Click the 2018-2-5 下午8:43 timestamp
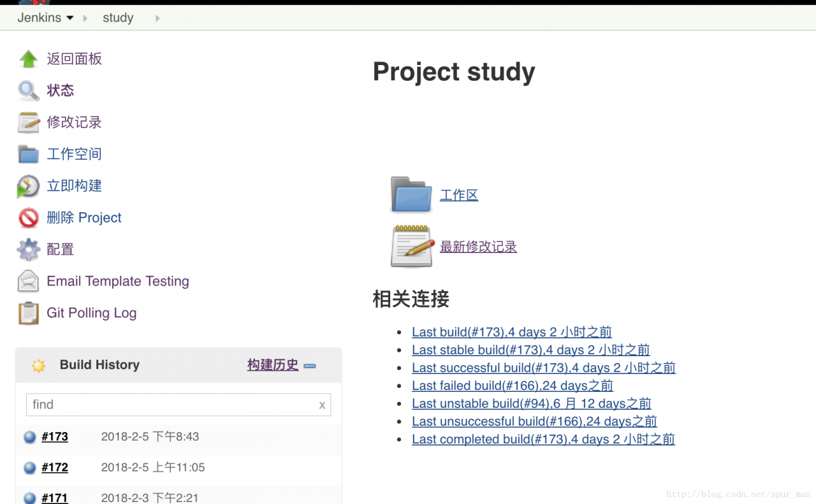816x504 pixels. click(150, 437)
